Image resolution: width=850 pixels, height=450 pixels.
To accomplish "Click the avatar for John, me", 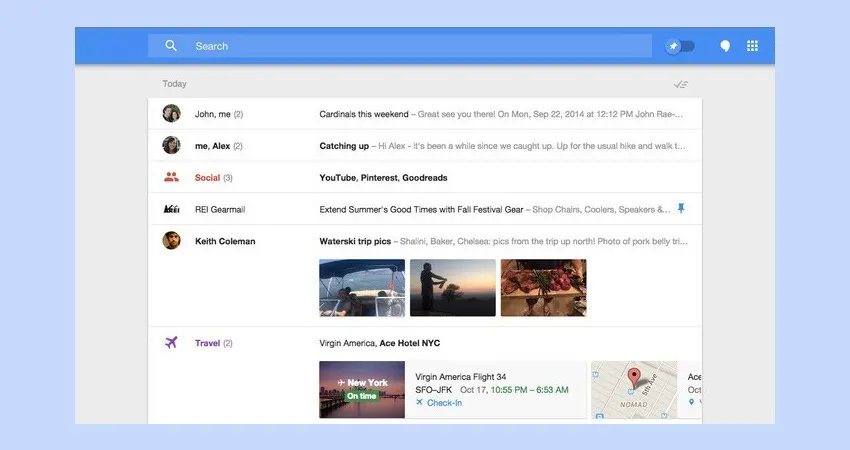I will [171, 113].
